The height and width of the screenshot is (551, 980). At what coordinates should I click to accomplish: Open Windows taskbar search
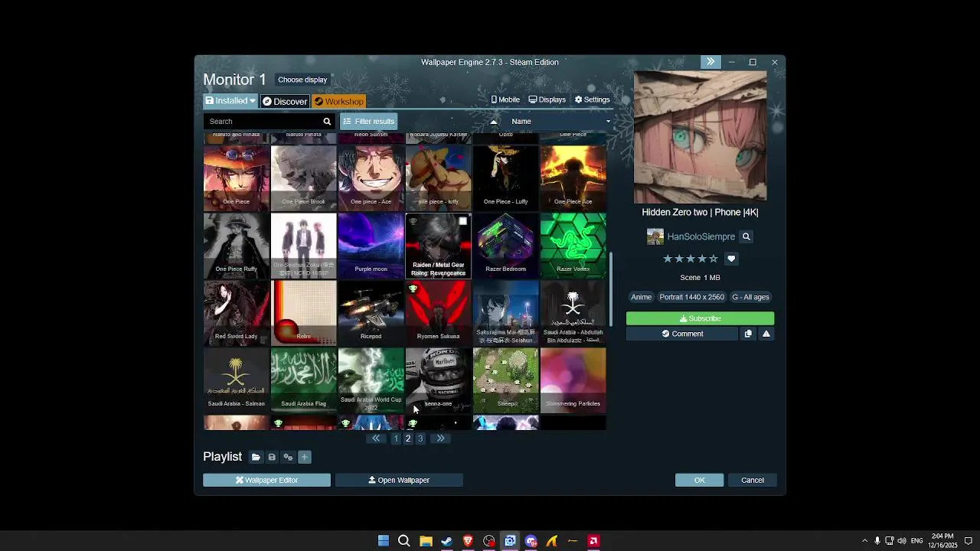(x=404, y=541)
